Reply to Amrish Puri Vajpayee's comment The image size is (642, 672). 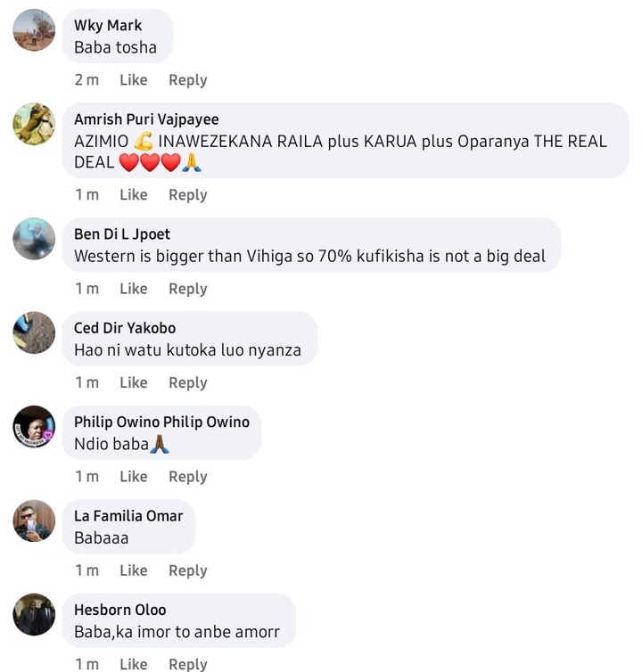pos(188,195)
